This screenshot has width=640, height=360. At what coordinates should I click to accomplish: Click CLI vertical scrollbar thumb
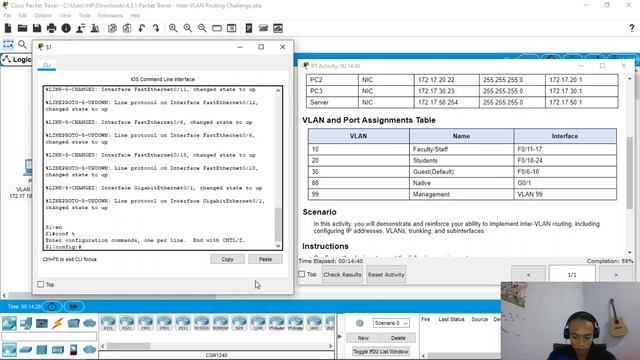pyautogui.click(x=278, y=224)
